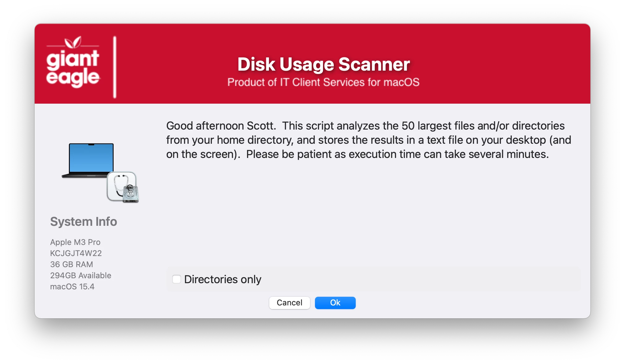Click the 36 GB RAM entry
This screenshot has width=625, height=364.
72,264
